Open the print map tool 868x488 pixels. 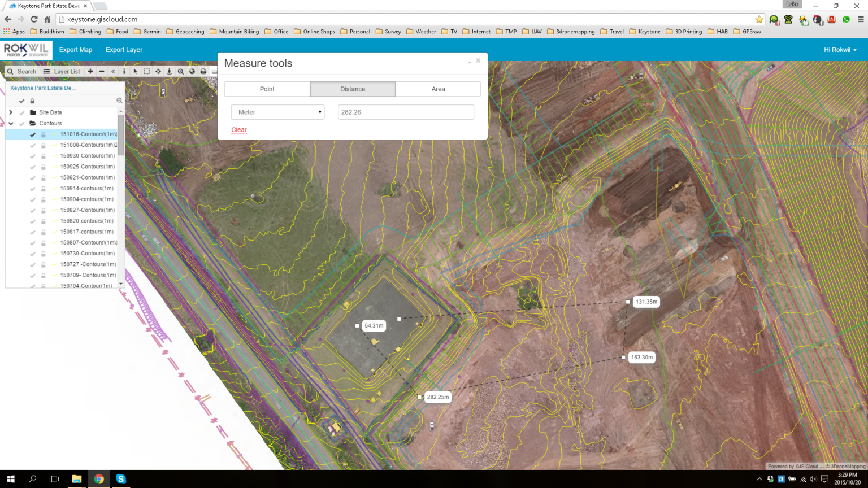[203, 71]
